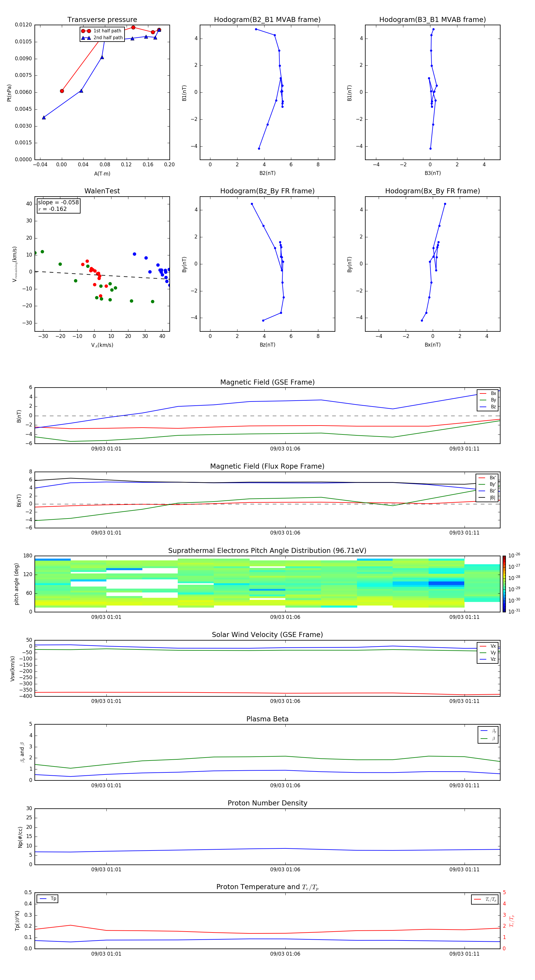This screenshot has width=535, height=980.
Task: Click '09/03 01:01' under GSE magnetic field
Action: coord(106,448)
